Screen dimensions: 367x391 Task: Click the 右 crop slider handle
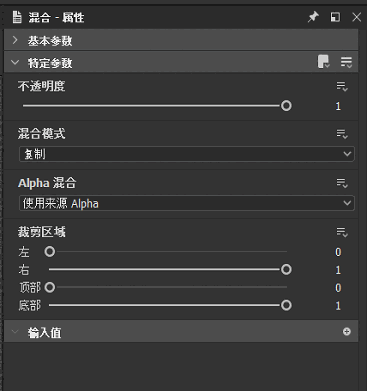click(286, 269)
